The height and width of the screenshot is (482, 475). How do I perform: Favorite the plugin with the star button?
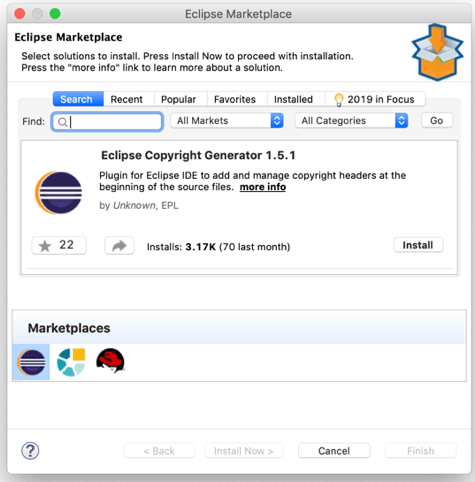coord(59,246)
